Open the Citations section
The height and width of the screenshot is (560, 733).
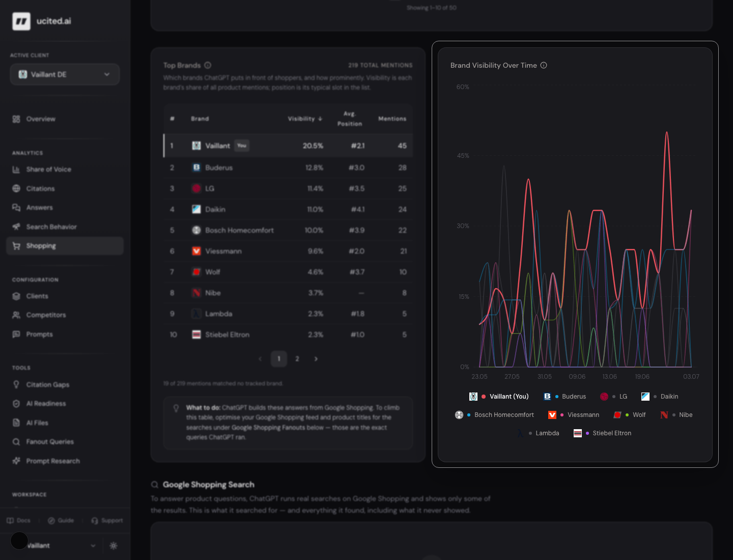point(65,189)
